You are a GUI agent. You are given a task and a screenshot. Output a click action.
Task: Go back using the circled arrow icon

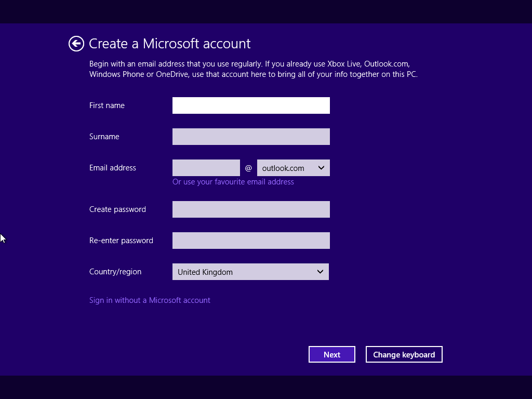pyautogui.click(x=76, y=44)
